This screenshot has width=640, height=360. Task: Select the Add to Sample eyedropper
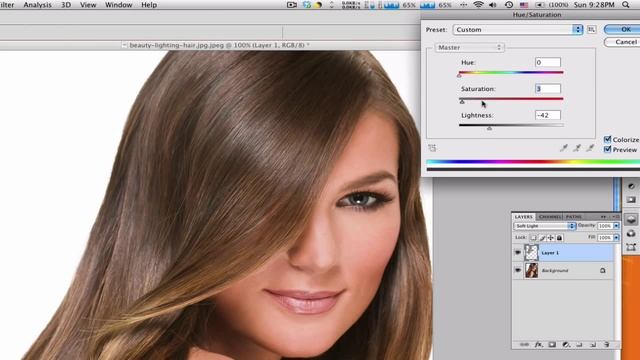[x=577, y=148]
